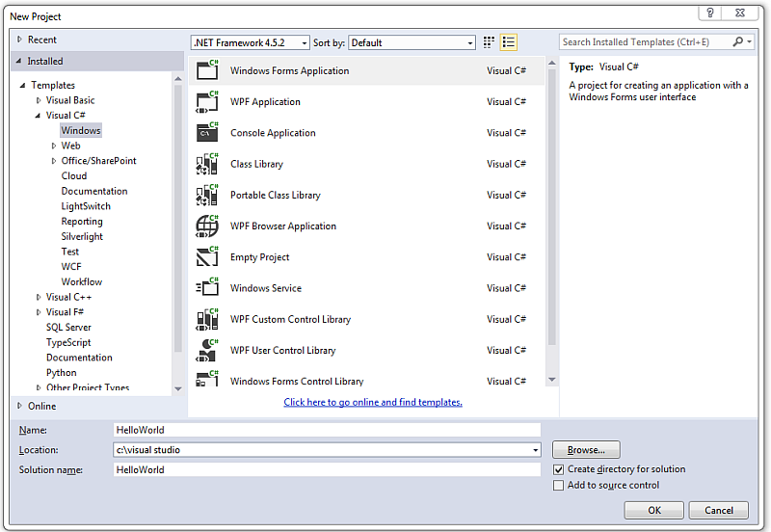Select the Empty Project template icon

click(207, 256)
